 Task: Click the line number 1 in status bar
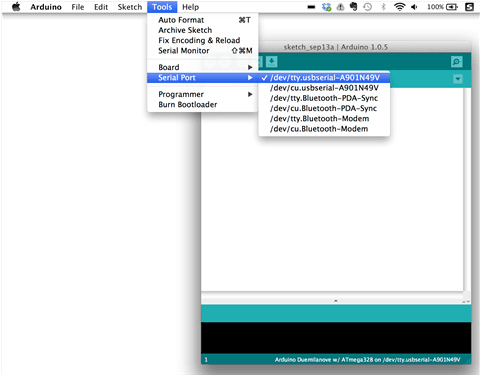coord(206,360)
